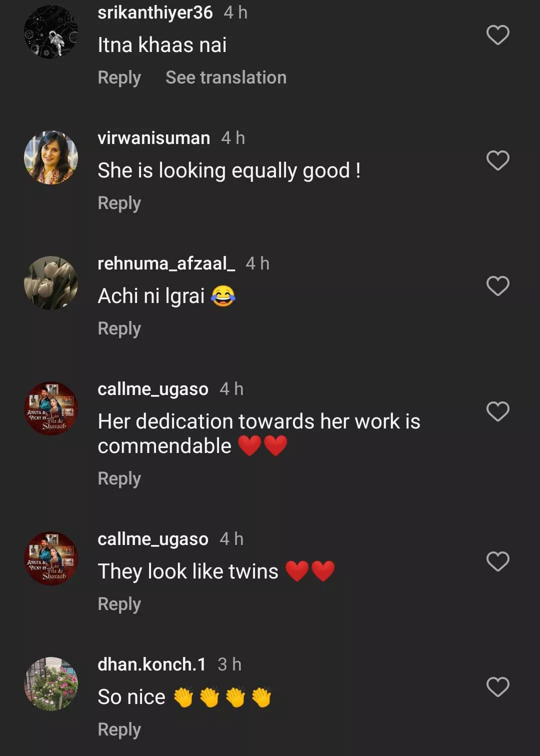Tap rehnuma_afzaal_'s tulip profile picture
Viewport: 540px width, 756px height.
click(x=51, y=283)
